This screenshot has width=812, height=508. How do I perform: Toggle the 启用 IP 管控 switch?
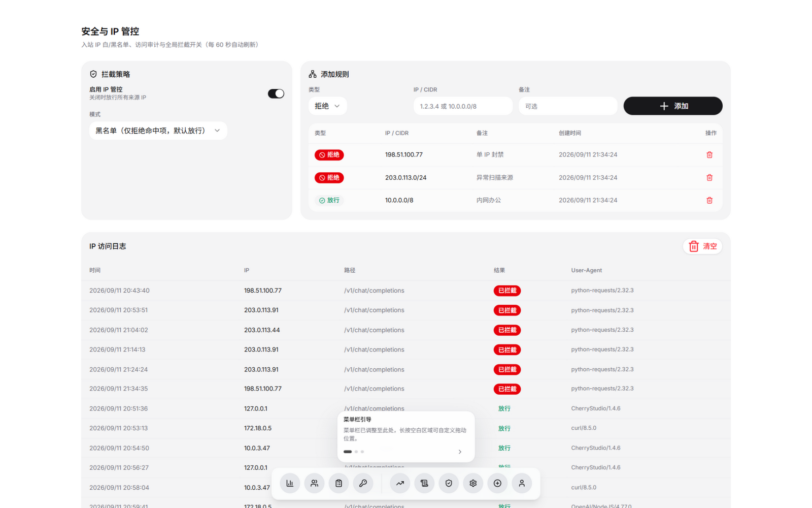(276, 93)
